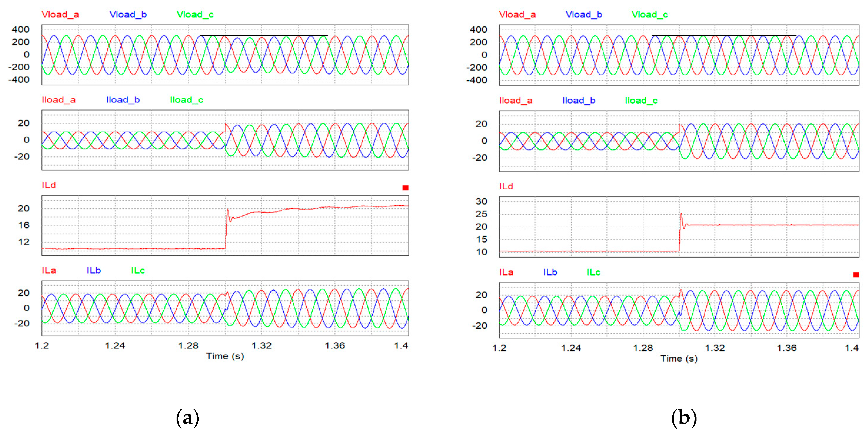
Task: Click the Time (s) axis label in panel (a)
Action: (225, 356)
